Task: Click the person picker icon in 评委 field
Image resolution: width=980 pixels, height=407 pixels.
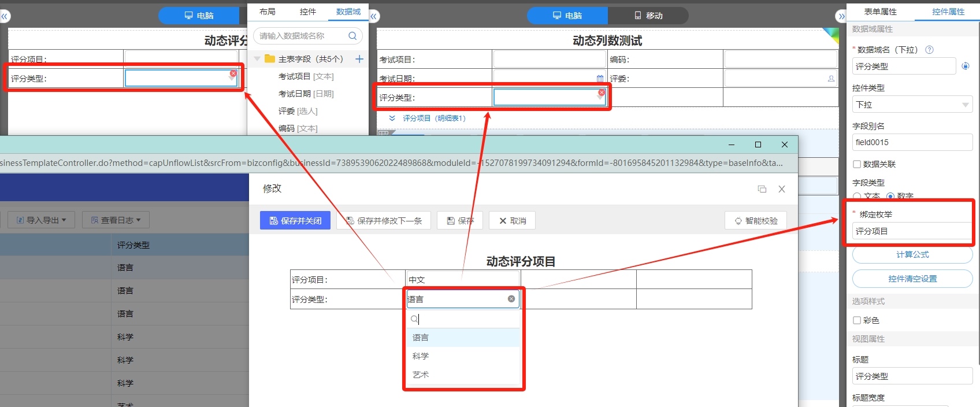Action: point(831,79)
